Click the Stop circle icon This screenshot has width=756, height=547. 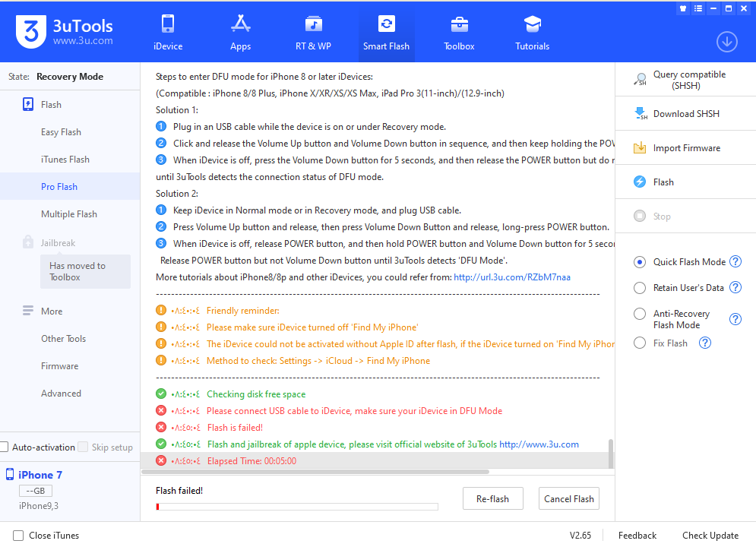pyautogui.click(x=639, y=216)
